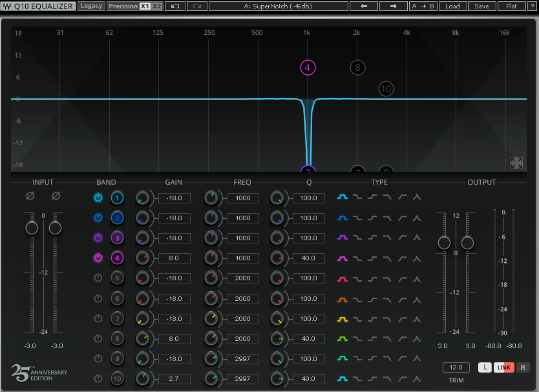Select high-pass filter type for band 3
The width and height of the screenshot is (539, 392).
(403, 238)
